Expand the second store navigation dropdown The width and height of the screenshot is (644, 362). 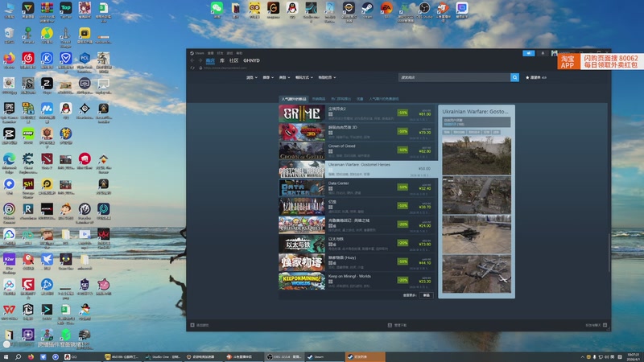268,77
